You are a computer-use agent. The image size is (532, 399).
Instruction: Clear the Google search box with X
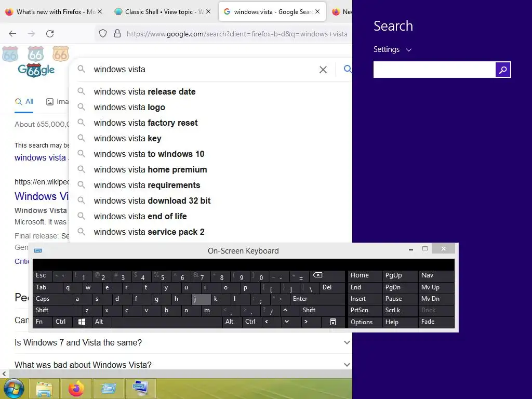[x=323, y=70]
